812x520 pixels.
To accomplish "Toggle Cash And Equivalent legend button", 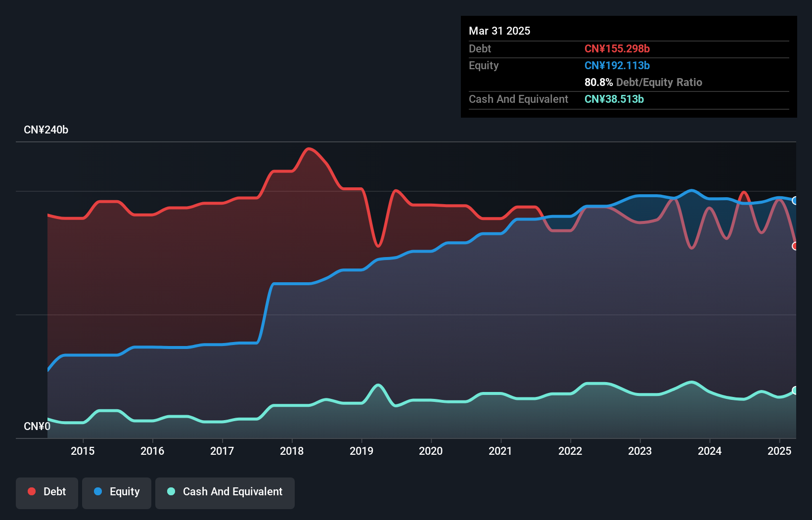I will coord(225,493).
